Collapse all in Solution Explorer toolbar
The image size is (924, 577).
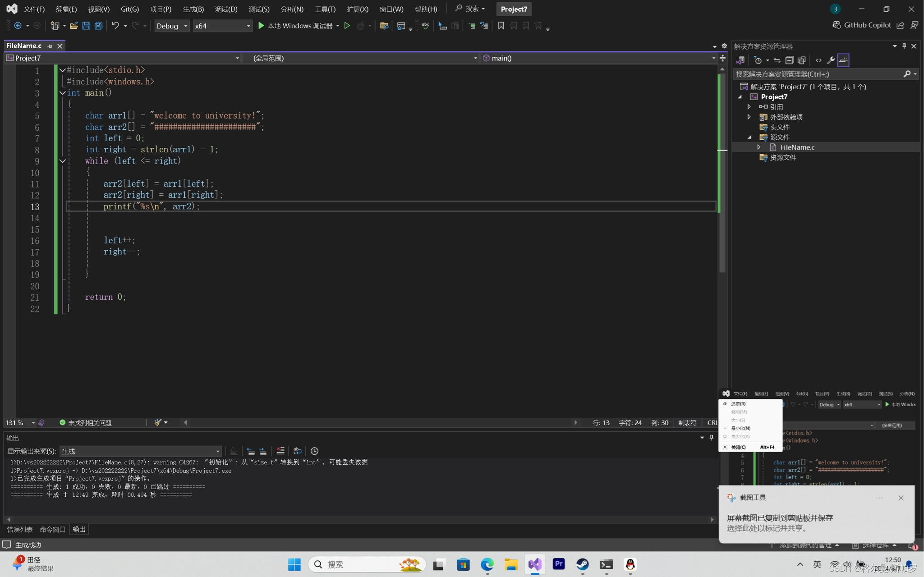tap(789, 60)
